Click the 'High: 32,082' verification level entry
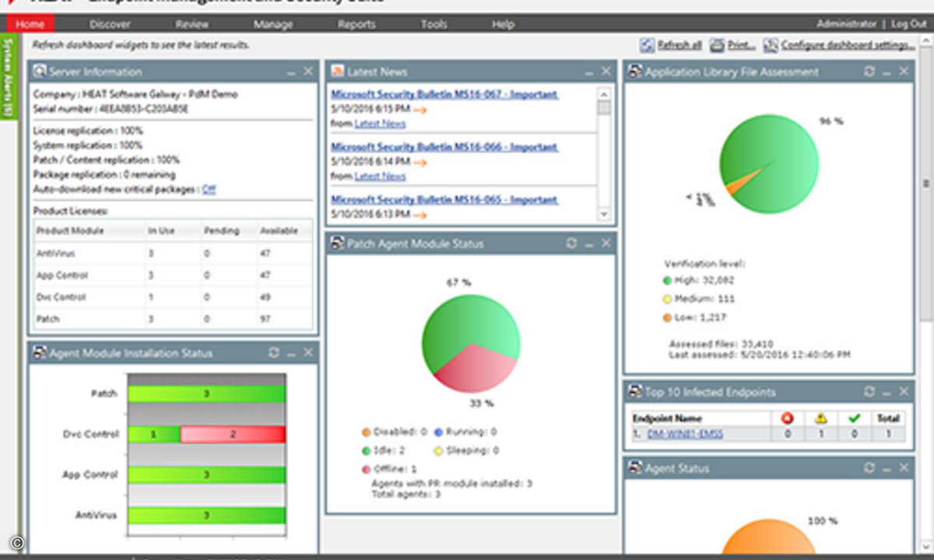Image resolution: width=934 pixels, height=560 pixels. coord(698,281)
